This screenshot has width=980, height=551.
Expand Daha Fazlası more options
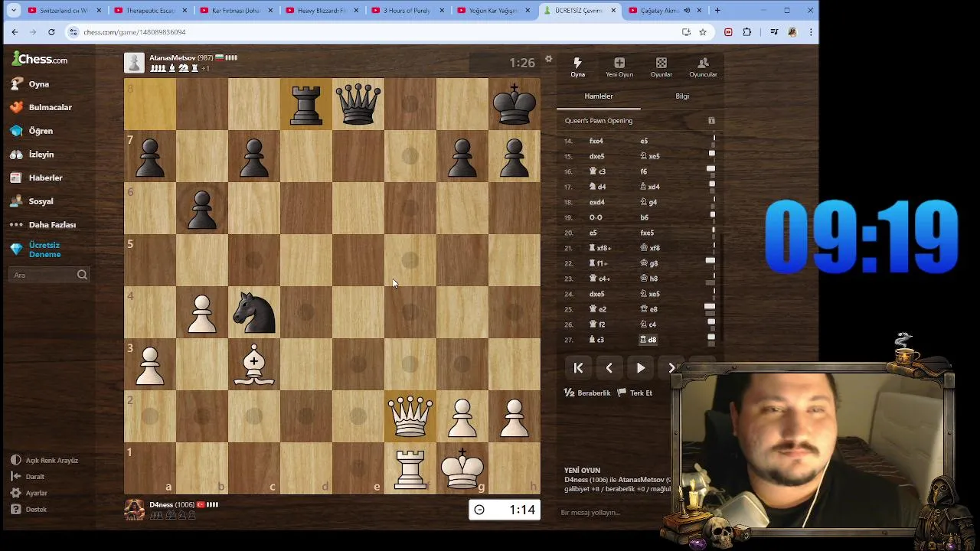(x=44, y=225)
